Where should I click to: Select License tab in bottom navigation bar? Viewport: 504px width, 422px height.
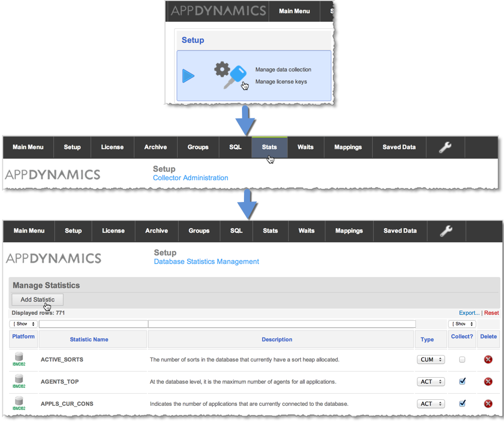pos(113,231)
